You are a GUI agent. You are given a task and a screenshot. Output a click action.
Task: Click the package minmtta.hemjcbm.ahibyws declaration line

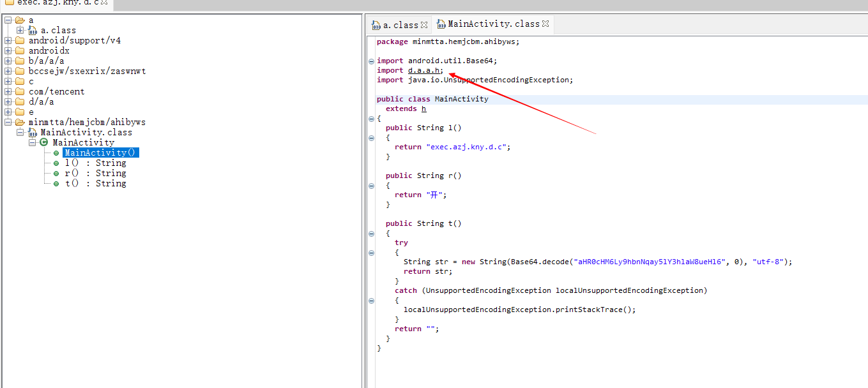click(x=448, y=41)
